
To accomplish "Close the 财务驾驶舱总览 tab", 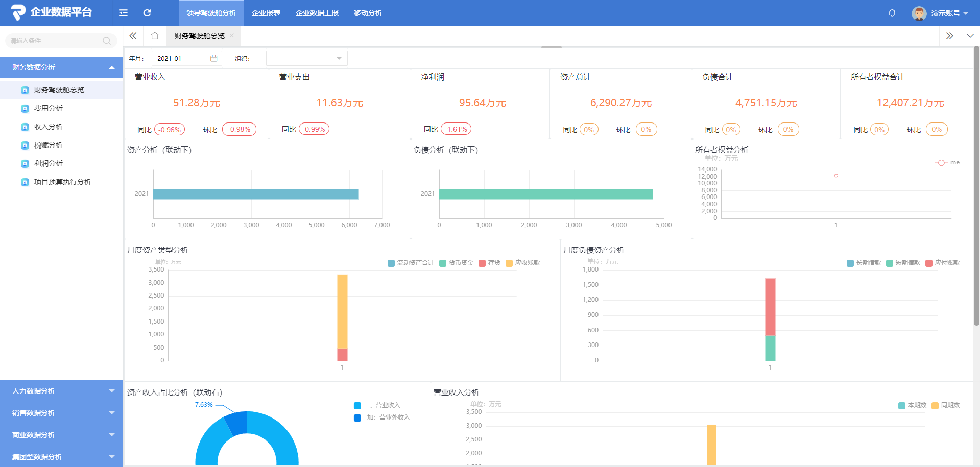I will (232, 36).
